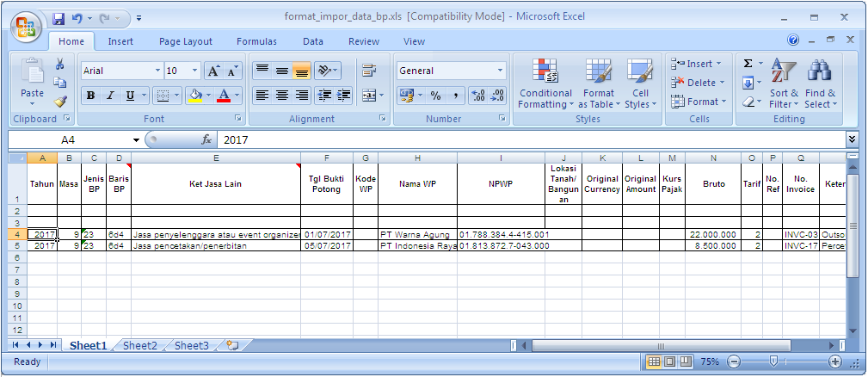Toggle Bold formatting
The height and width of the screenshot is (377, 868).
(90, 96)
